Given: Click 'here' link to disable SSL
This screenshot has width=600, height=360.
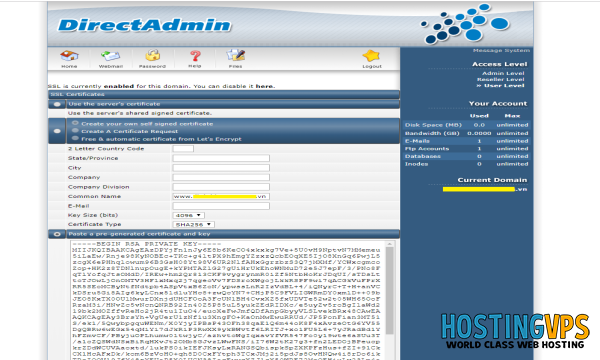Looking at the screenshot, I should click(x=264, y=86).
